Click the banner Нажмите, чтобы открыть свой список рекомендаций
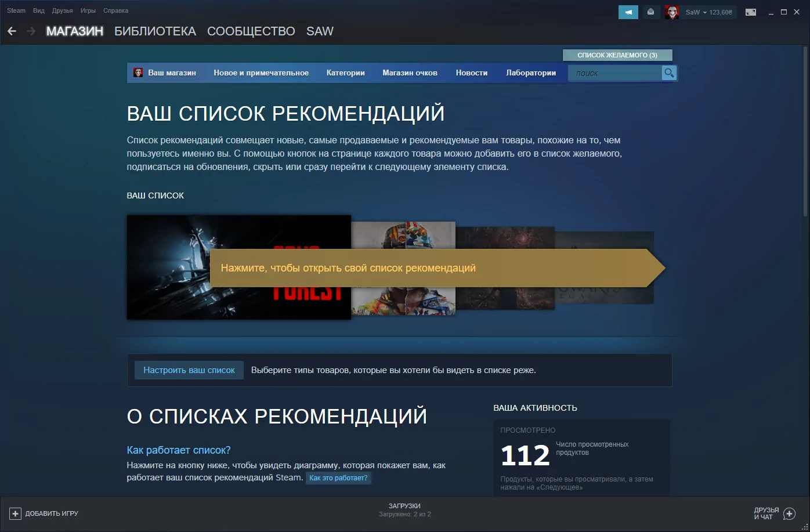 tap(437, 268)
